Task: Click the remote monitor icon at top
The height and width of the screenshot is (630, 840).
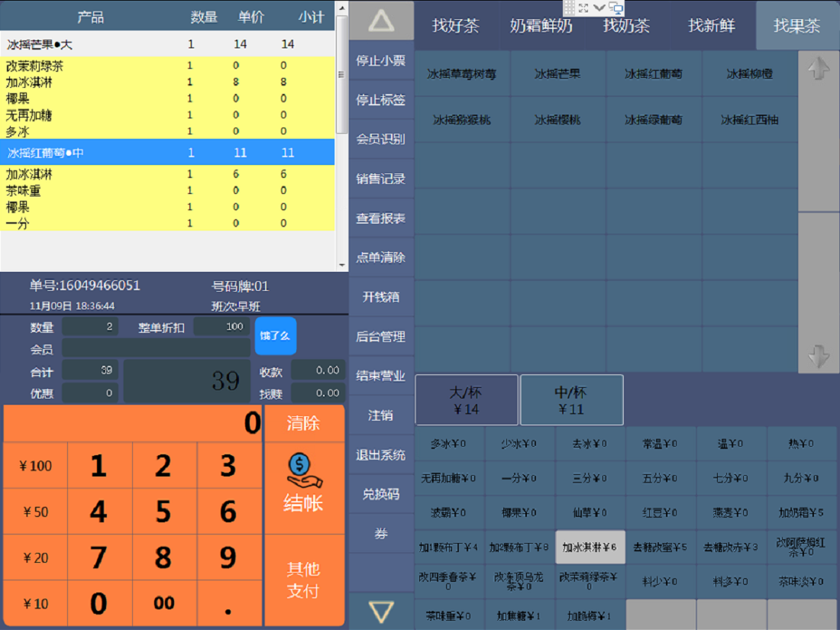Action: tap(615, 8)
